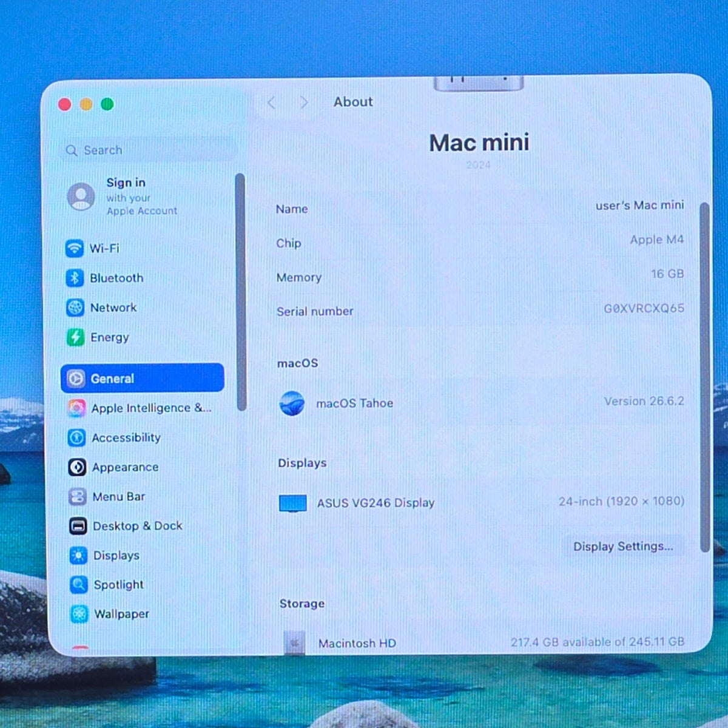Click the memory value 16 GB
This screenshot has width=728, height=728.
point(667,274)
